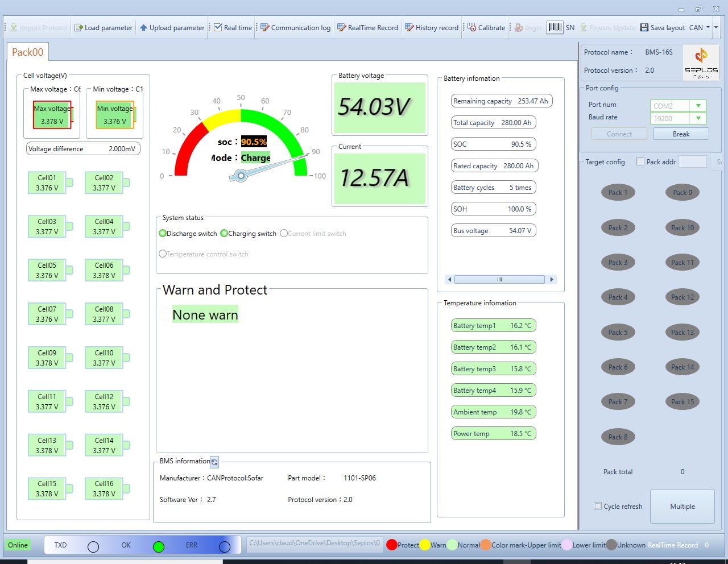728x564 pixels.
Task: Click the Load parameter toolbar icon
Action: (79, 28)
